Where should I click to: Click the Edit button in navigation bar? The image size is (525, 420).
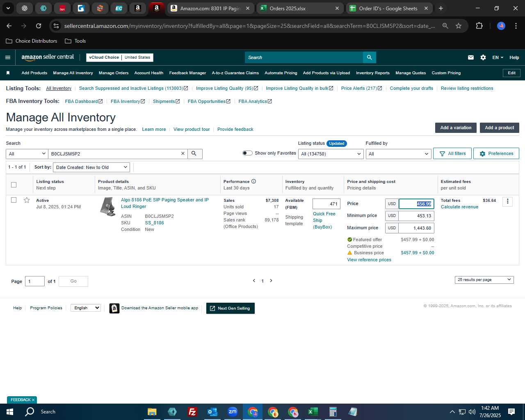pos(511,73)
